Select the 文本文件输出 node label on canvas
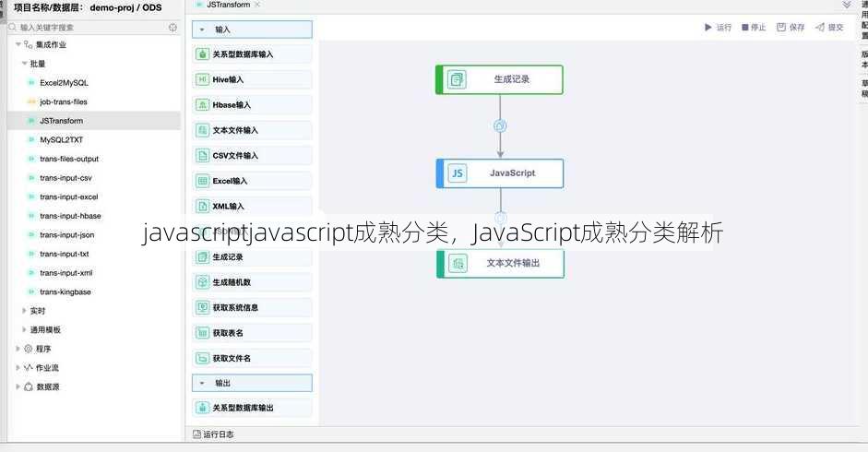This screenshot has height=452, width=868. [513, 263]
